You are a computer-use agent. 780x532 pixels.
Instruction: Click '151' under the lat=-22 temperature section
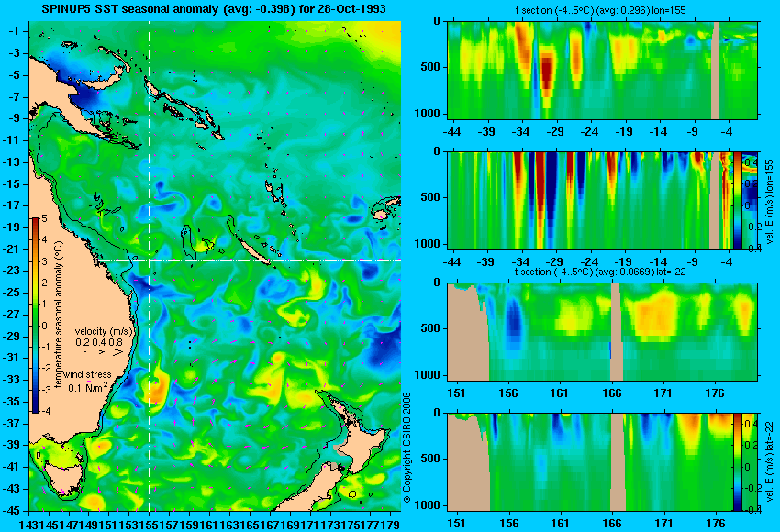click(x=456, y=393)
